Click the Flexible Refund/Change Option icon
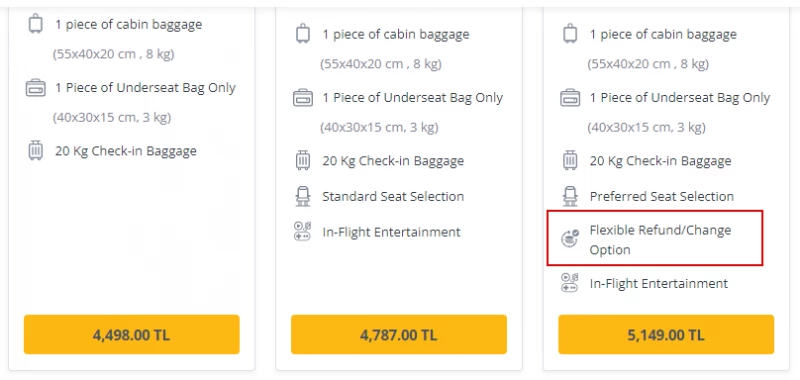This screenshot has width=800, height=380. pos(570,239)
